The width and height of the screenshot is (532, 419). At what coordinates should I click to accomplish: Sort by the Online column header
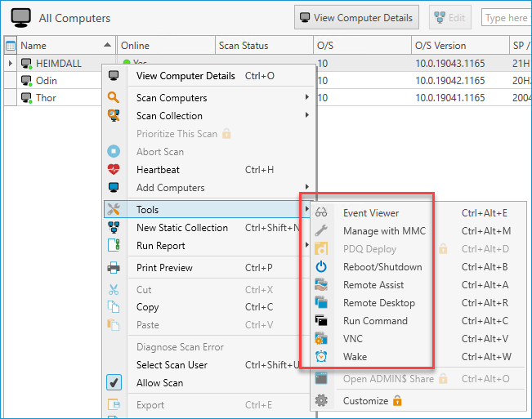click(x=166, y=46)
